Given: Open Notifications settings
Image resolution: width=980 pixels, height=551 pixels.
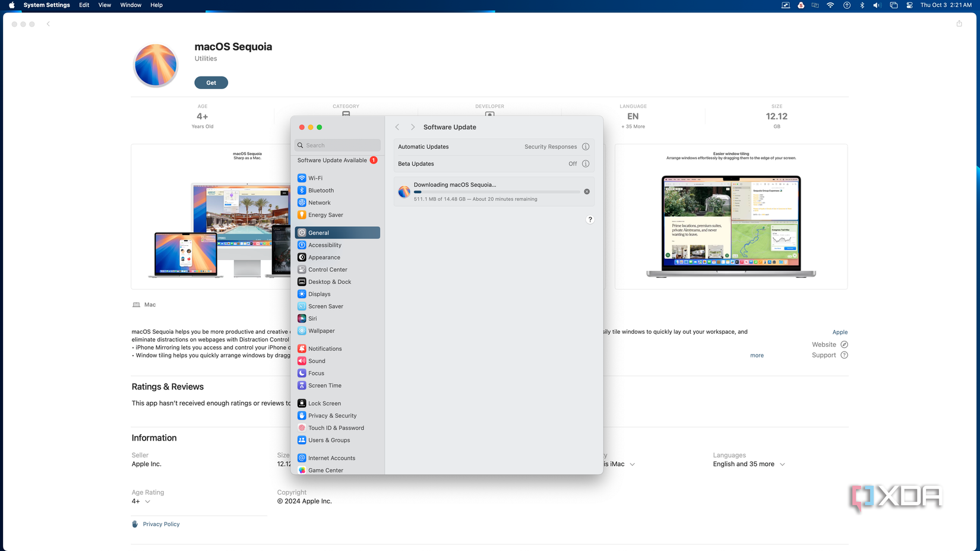Looking at the screenshot, I should point(337,349).
